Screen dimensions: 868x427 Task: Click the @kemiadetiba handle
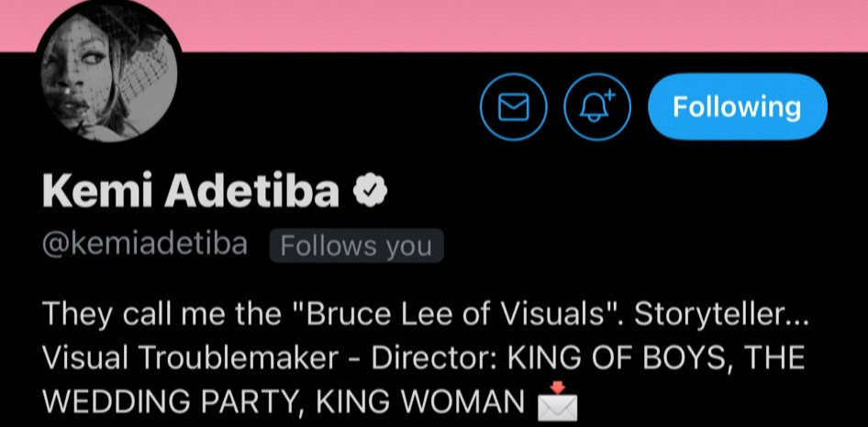click(145, 245)
